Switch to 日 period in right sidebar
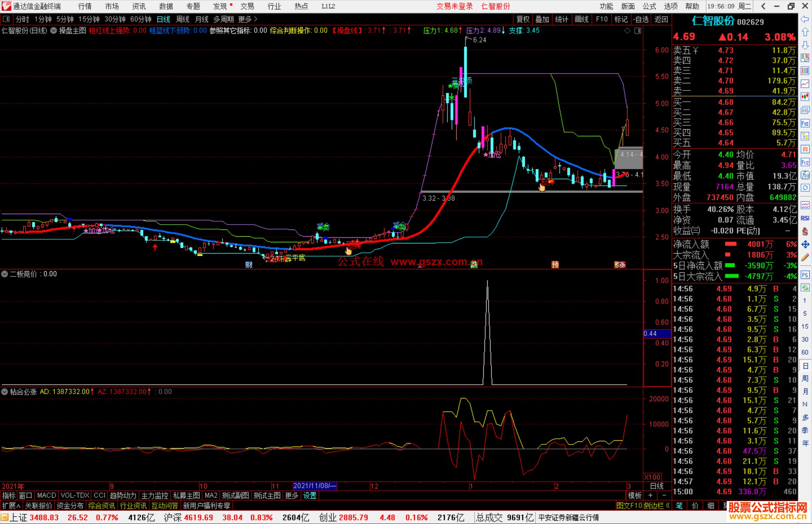The width and height of the screenshot is (812, 524). click(805, 365)
